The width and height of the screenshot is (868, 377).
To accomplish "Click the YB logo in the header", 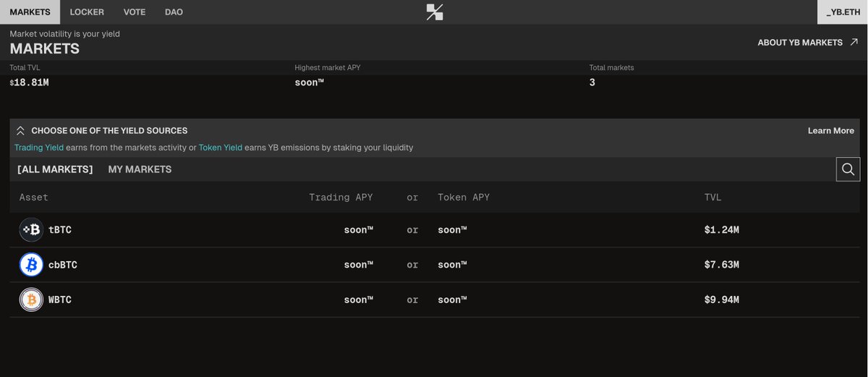I will coord(435,12).
